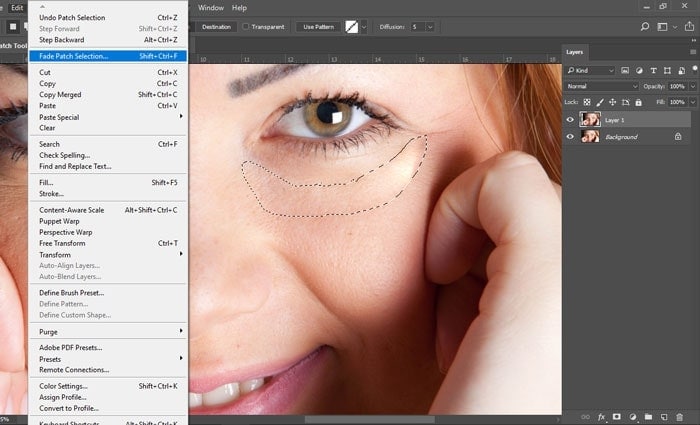This screenshot has height=425, width=700.
Task: Select Background layer thumbnail
Action: pyautogui.click(x=590, y=137)
